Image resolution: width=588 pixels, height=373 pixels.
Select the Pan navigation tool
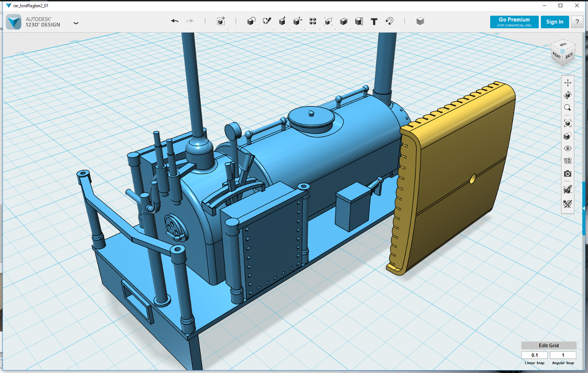(x=568, y=83)
